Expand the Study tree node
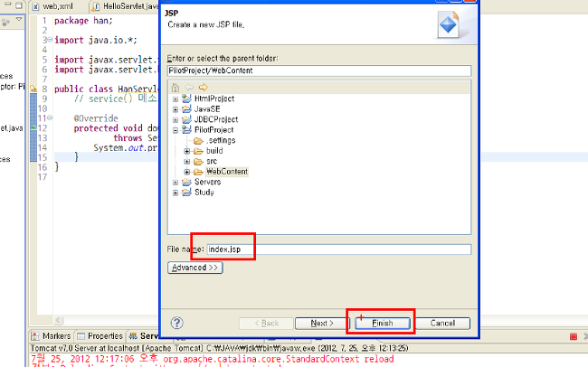 tap(175, 193)
